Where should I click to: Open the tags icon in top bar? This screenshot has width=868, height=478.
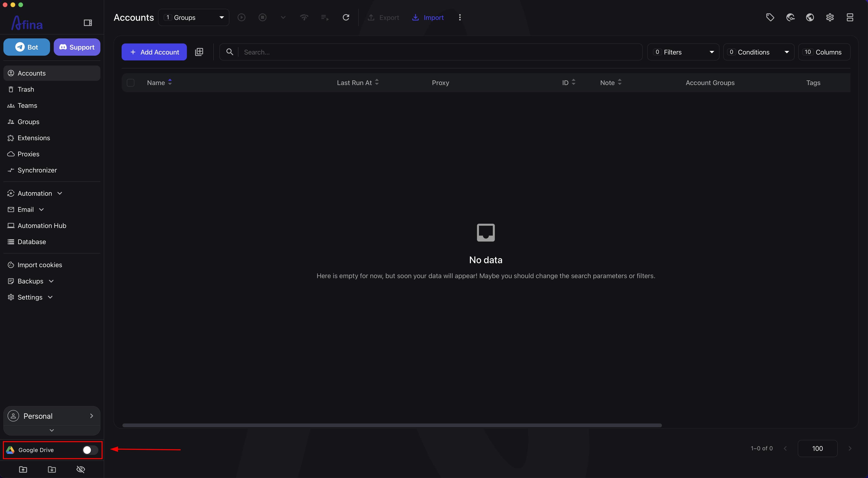coord(770,18)
